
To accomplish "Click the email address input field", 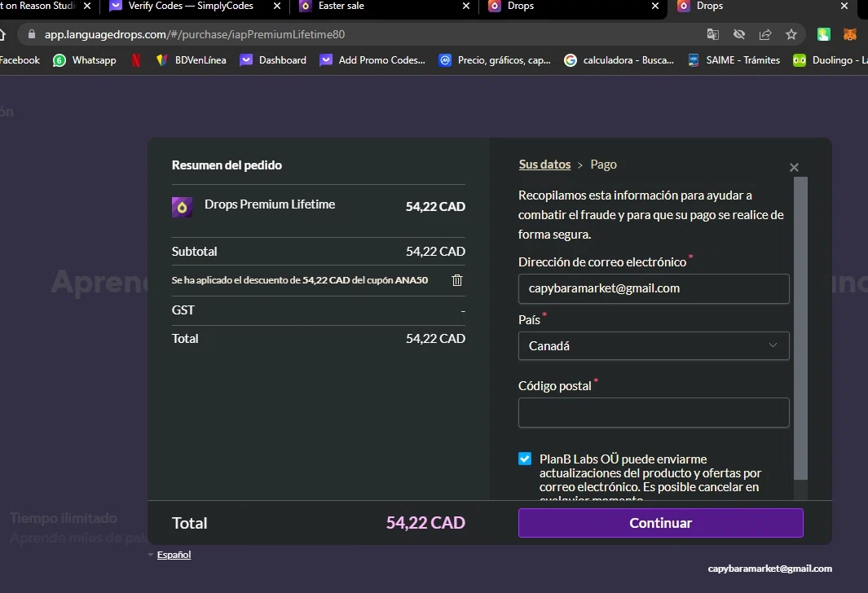I will [x=654, y=288].
